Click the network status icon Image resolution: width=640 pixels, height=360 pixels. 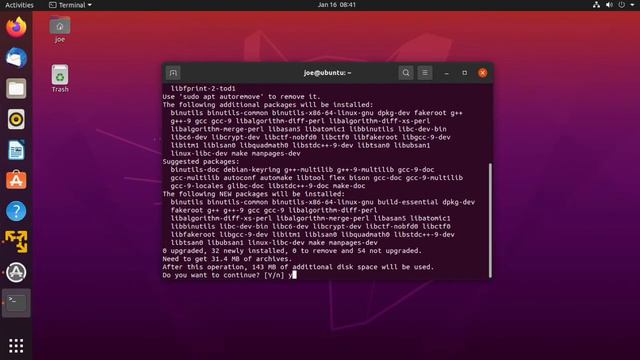[x=596, y=5]
